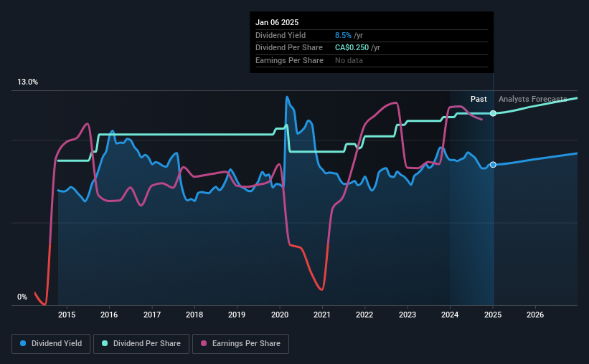Click the 'Past' label on the chart
Screen dimensions: 589x364
pyautogui.click(x=479, y=99)
